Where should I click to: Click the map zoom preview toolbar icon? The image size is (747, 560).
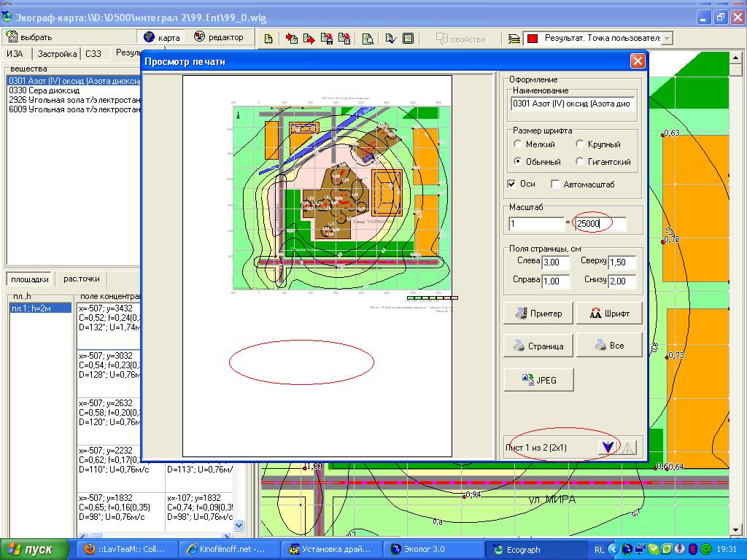click(368, 39)
